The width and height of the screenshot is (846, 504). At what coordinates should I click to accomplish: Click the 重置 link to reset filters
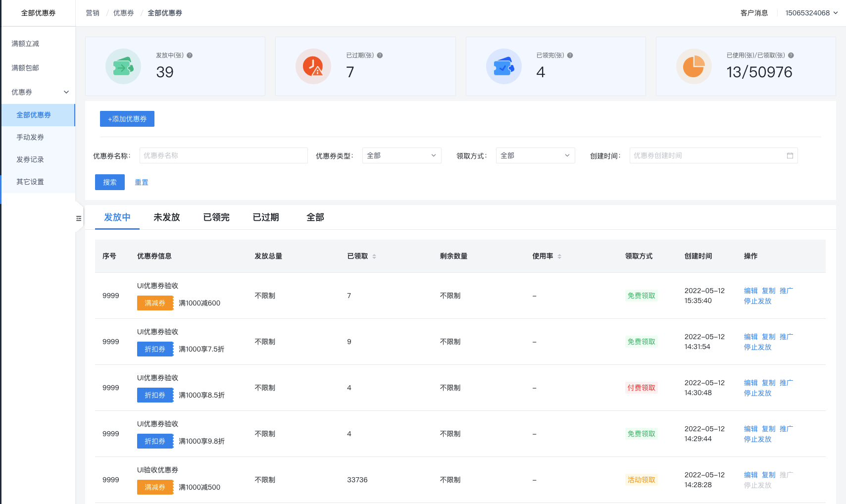(x=141, y=182)
